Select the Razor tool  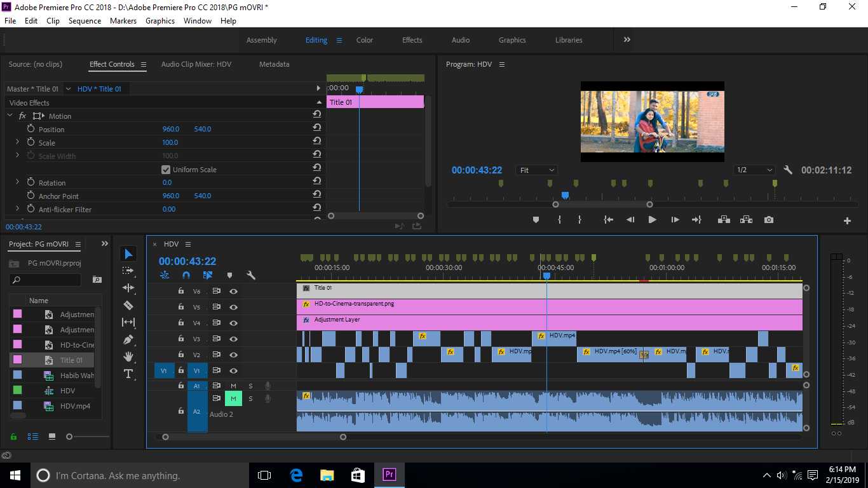128,305
